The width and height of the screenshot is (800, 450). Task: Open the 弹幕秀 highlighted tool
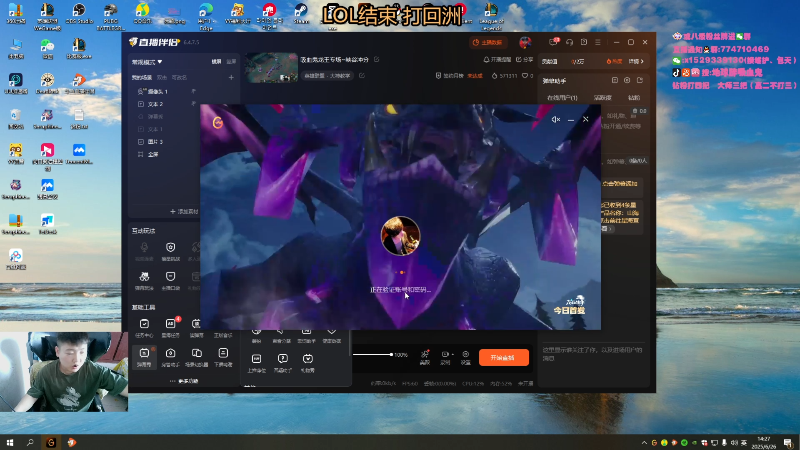coord(144,357)
